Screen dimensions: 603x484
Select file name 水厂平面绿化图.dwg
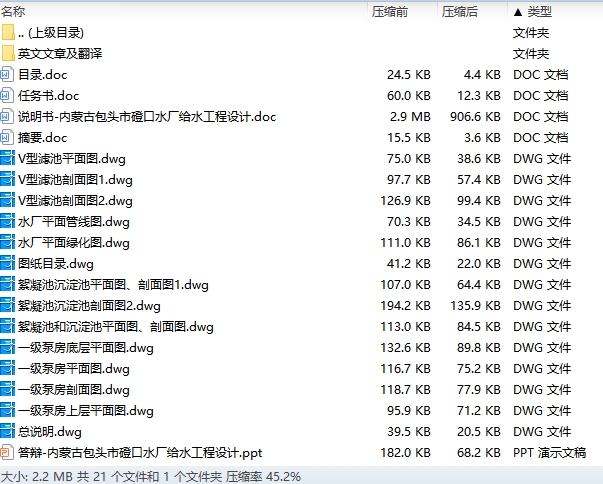click(73, 243)
